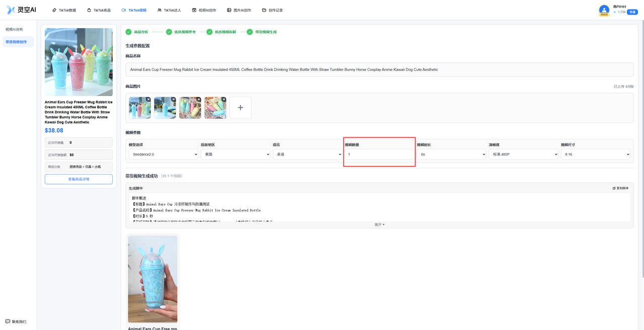This screenshot has height=330, width=644.
Task: Remove the second uploaded product image
Action: pyautogui.click(x=173, y=99)
